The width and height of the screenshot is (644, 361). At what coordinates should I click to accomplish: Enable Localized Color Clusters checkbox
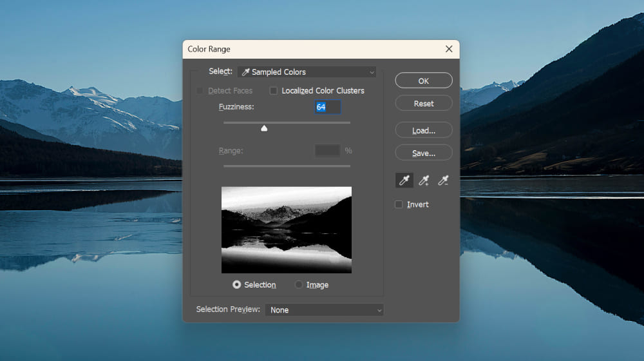click(274, 91)
